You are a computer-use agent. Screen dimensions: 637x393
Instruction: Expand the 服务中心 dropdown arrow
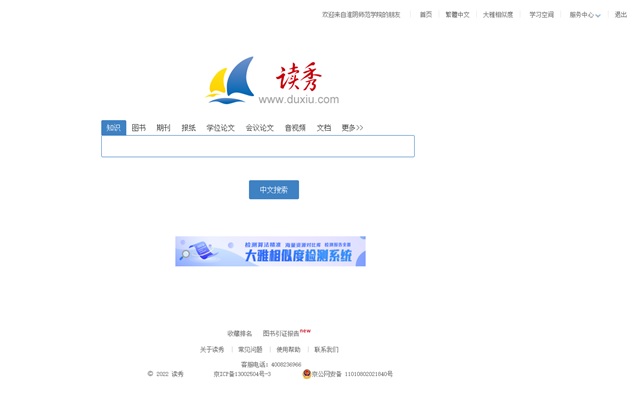tap(598, 15)
